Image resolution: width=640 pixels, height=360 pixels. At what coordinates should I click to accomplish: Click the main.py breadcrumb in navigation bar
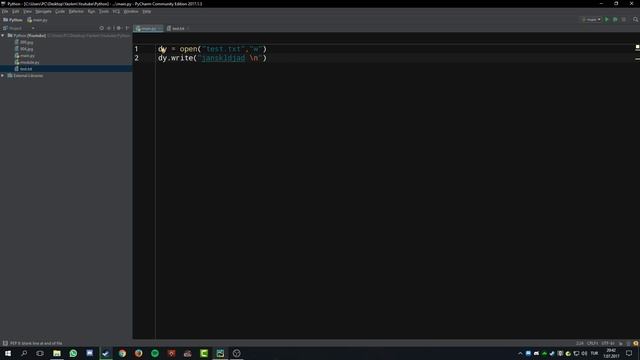[x=38, y=20]
